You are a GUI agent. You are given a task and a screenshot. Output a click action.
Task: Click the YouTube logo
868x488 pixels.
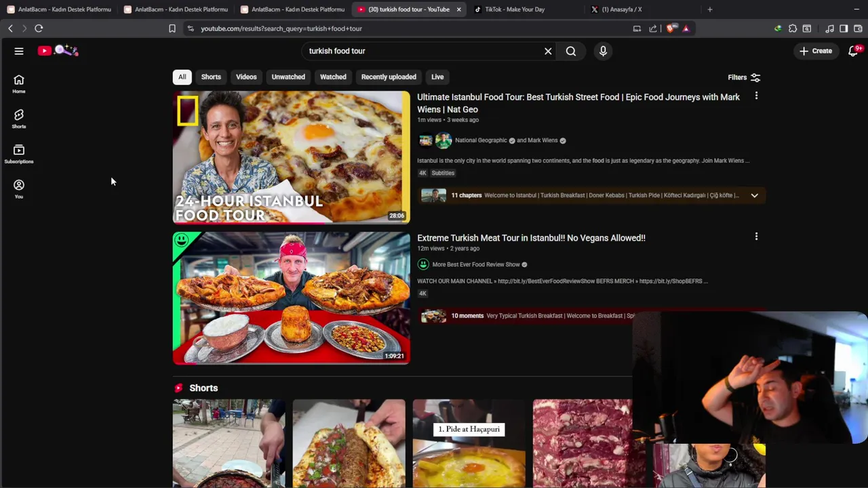click(x=58, y=51)
